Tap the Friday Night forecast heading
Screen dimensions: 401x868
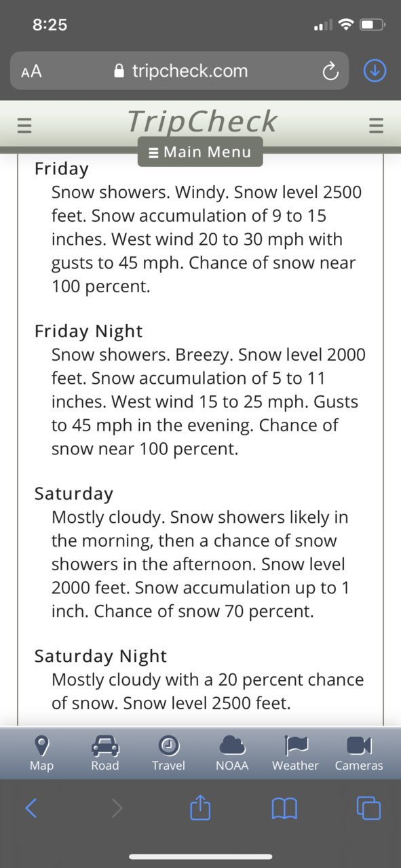pyautogui.click(x=89, y=332)
